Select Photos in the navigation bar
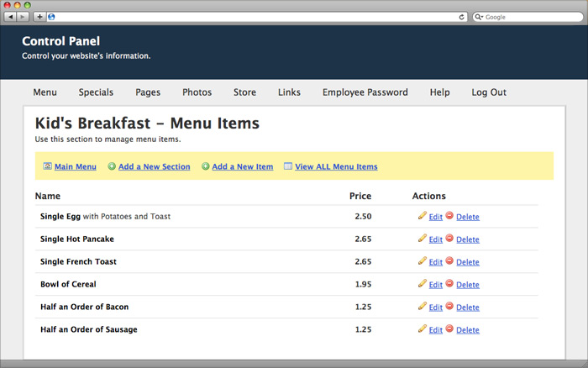This screenshot has height=368, width=588. 197,92
